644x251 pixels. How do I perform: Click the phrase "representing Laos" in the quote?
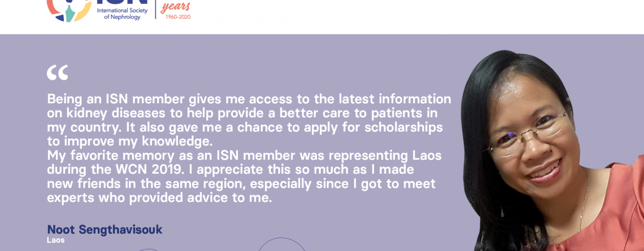tap(384, 155)
